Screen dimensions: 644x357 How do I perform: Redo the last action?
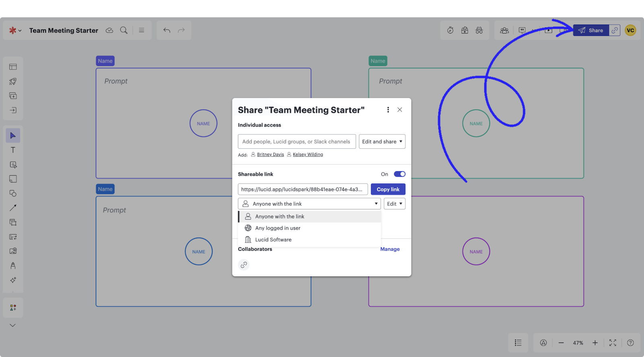[x=182, y=31]
